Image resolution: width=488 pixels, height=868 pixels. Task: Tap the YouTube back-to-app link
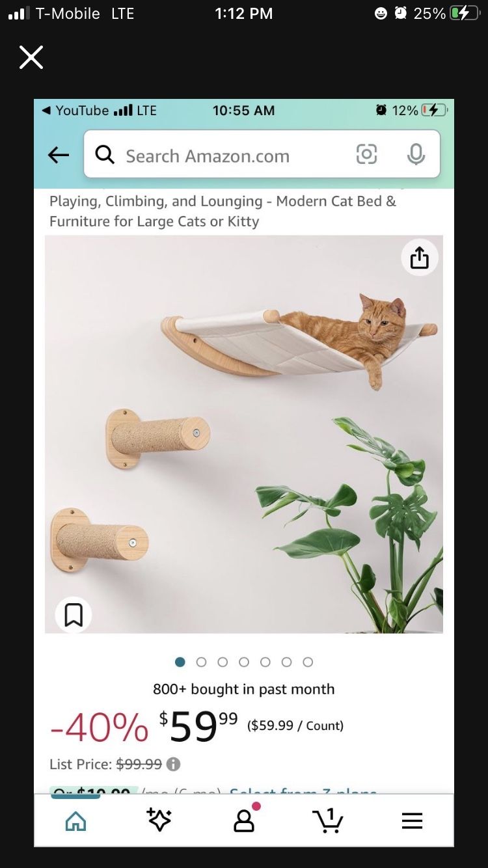(75, 111)
